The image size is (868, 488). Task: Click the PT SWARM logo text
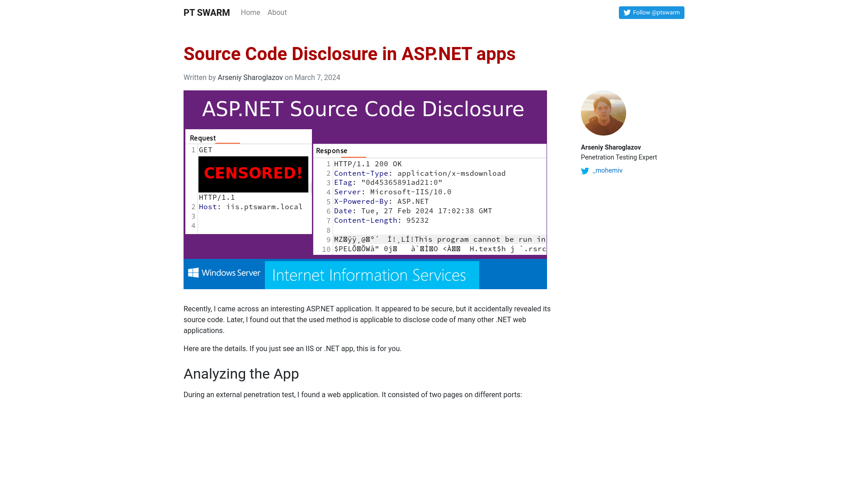click(207, 13)
